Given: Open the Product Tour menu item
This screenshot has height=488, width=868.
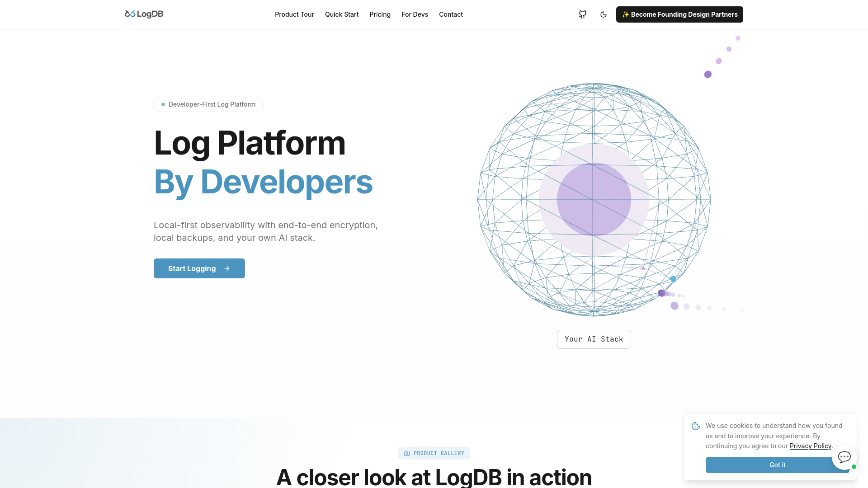Looking at the screenshot, I should [294, 14].
